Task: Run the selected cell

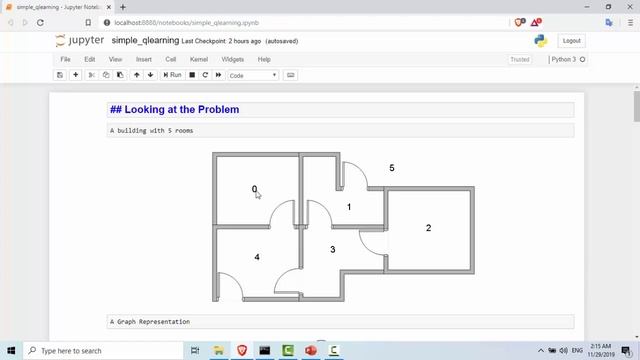Action: [172, 75]
